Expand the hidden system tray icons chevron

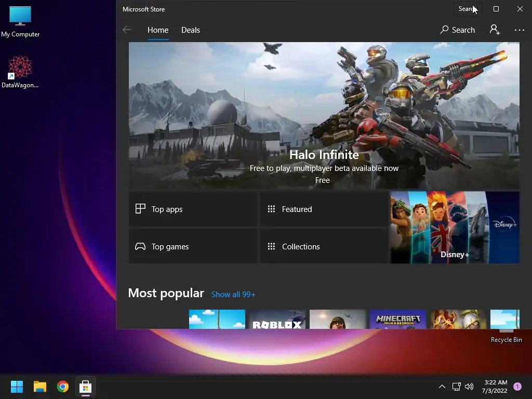click(x=442, y=387)
